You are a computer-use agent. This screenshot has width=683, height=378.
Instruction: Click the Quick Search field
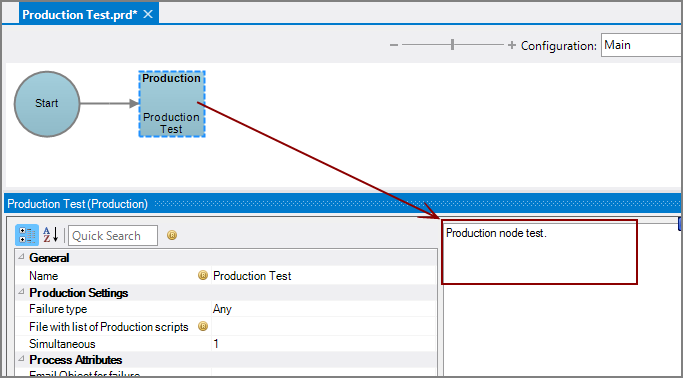[x=113, y=236]
